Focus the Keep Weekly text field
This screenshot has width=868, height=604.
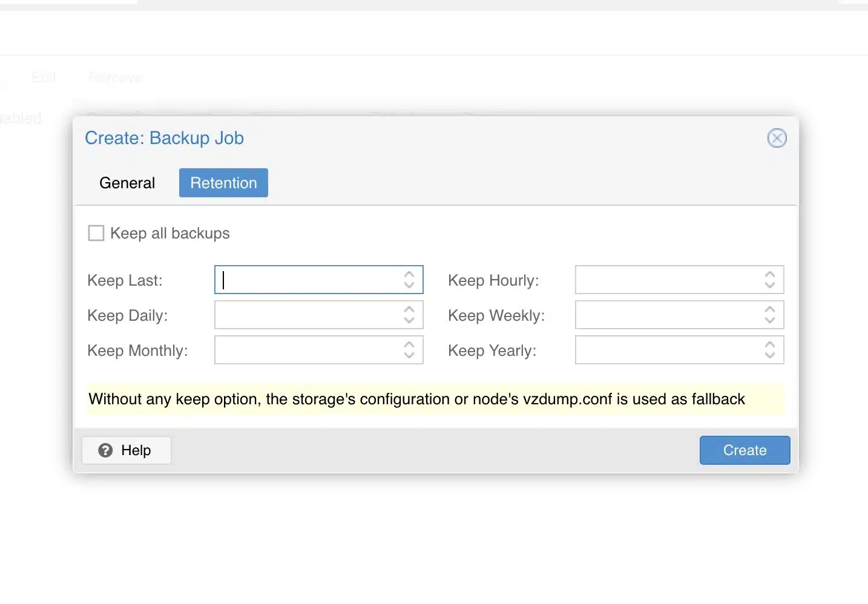click(666, 315)
